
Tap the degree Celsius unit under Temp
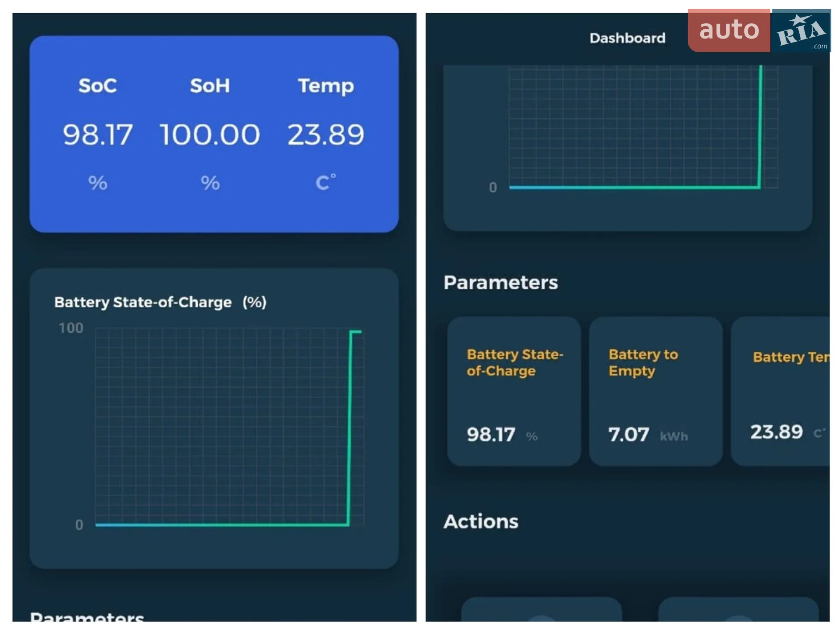point(326,182)
